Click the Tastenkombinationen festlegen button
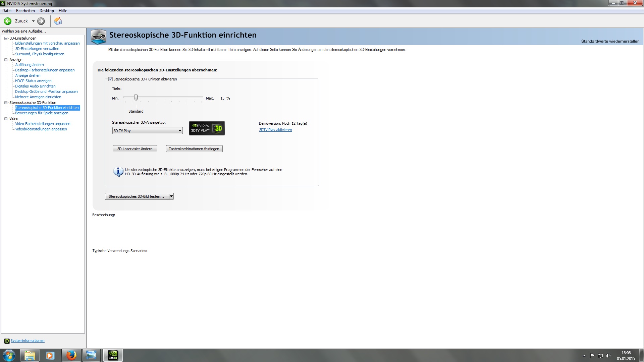 point(194,149)
